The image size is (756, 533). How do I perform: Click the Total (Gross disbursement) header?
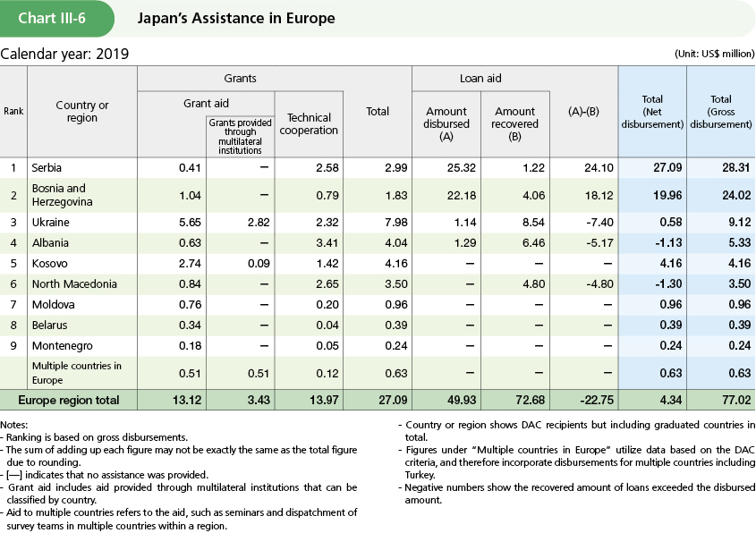pyautogui.click(x=720, y=112)
